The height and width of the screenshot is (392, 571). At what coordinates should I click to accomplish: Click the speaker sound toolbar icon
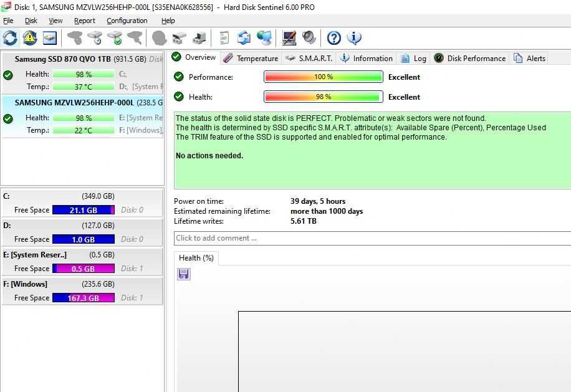(309, 38)
